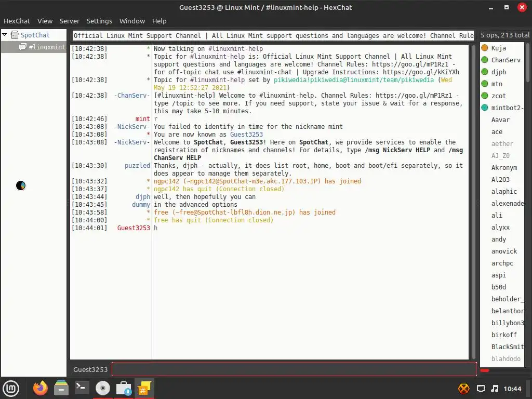Click the message input field
The width and height of the screenshot is (532, 399).
pyautogui.click(x=294, y=369)
